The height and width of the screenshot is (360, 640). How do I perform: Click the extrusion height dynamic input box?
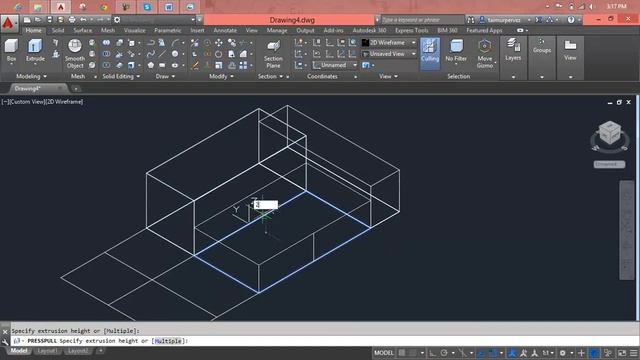(266, 205)
